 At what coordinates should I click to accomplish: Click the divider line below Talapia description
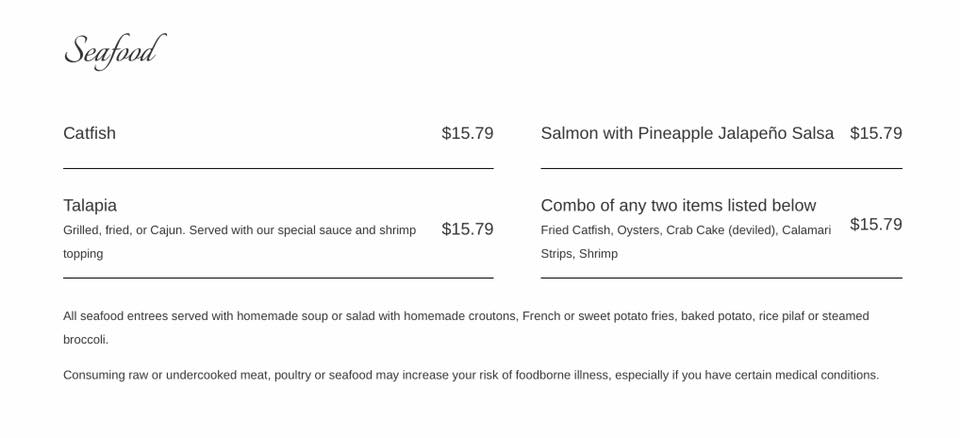click(278, 278)
